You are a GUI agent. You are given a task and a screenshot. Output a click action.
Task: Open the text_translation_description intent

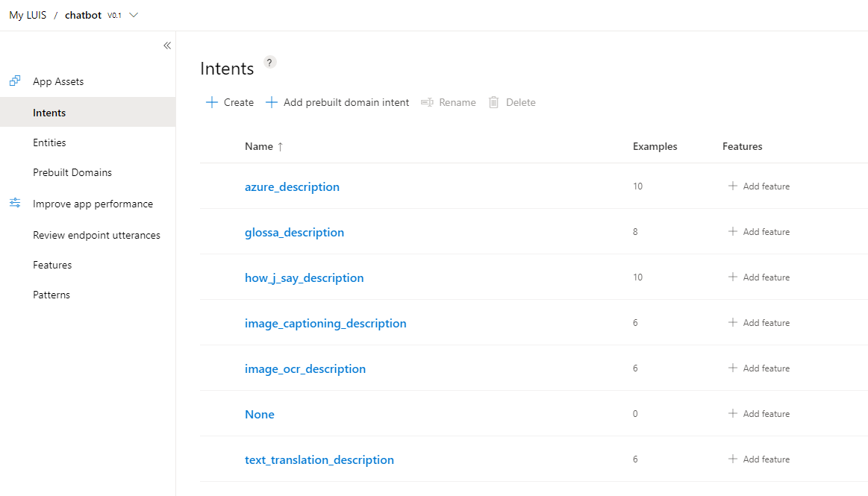click(319, 459)
